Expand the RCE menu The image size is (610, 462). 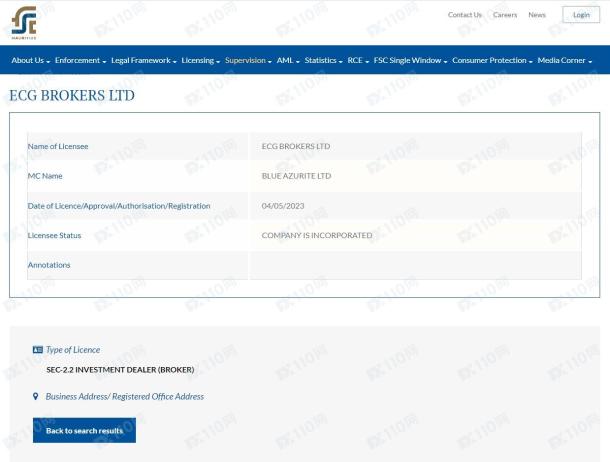pyautogui.click(x=358, y=60)
